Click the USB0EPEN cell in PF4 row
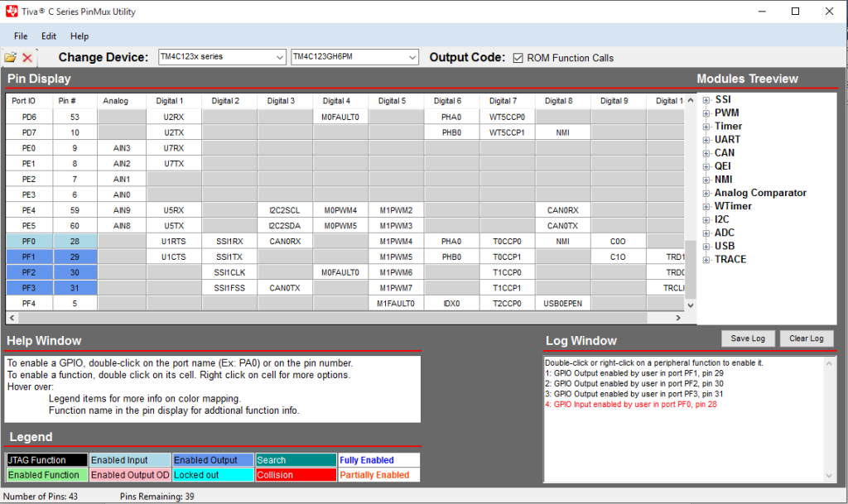The image size is (848, 504). (562, 304)
